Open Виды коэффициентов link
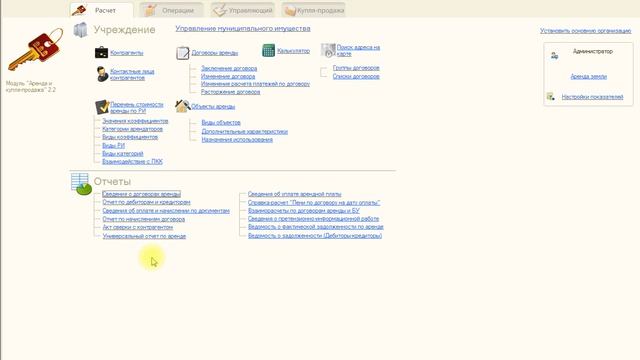Viewport: 640px width, 360px height. click(130, 137)
